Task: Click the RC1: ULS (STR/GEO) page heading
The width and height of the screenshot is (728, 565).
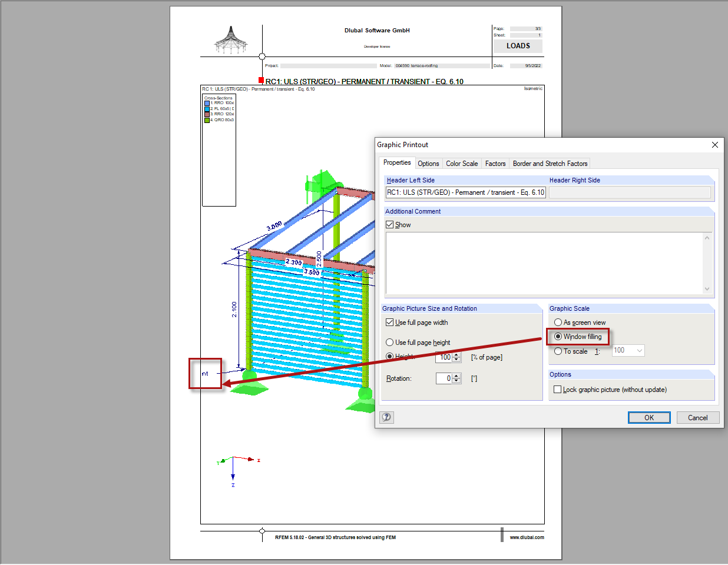Action: point(364,81)
